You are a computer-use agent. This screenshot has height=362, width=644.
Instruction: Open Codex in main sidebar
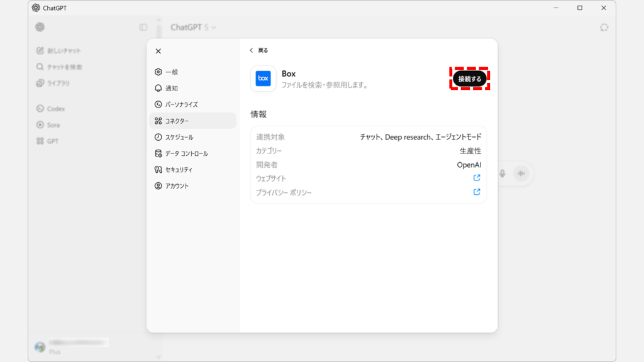tap(51, 109)
